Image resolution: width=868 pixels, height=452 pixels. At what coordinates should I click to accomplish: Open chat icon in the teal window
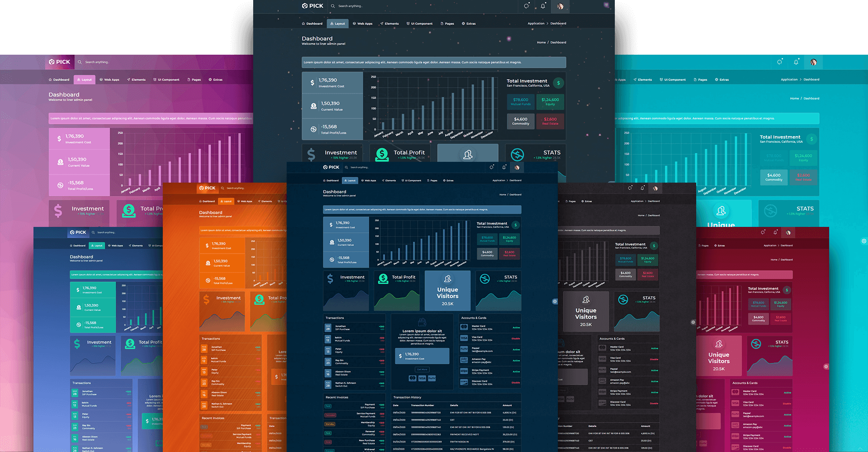(779, 62)
